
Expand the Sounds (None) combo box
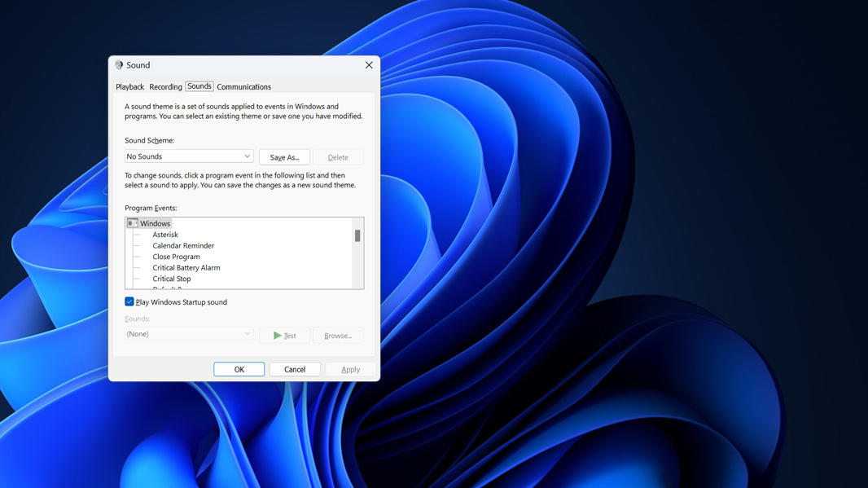click(x=189, y=334)
